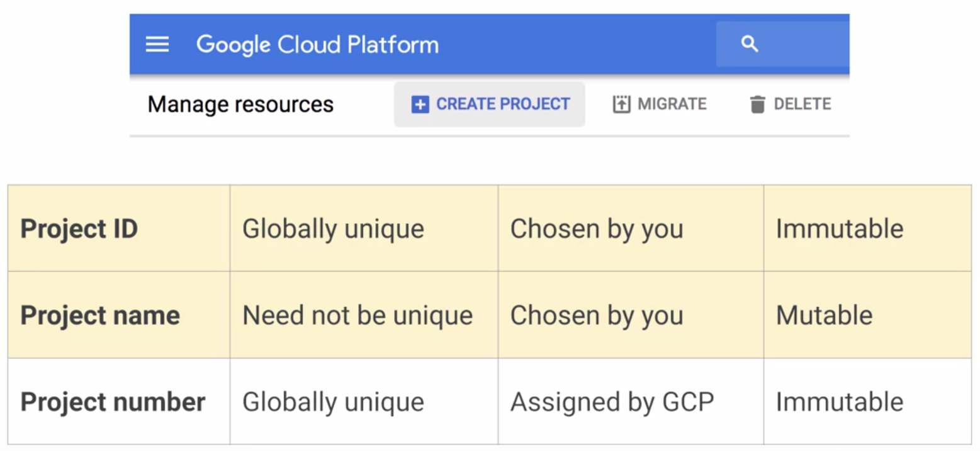
Task: Select the Project number cell
Action: pyautogui.click(x=119, y=401)
